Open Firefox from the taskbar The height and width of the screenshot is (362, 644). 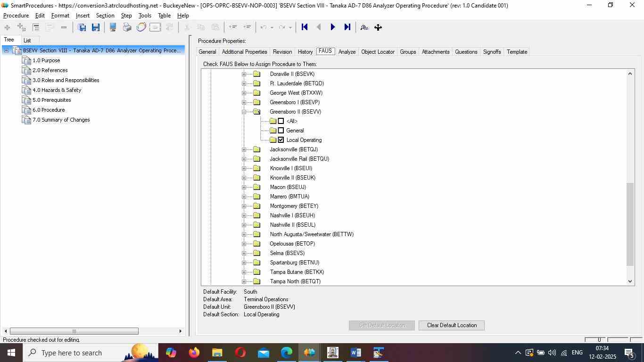coord(194,353)
